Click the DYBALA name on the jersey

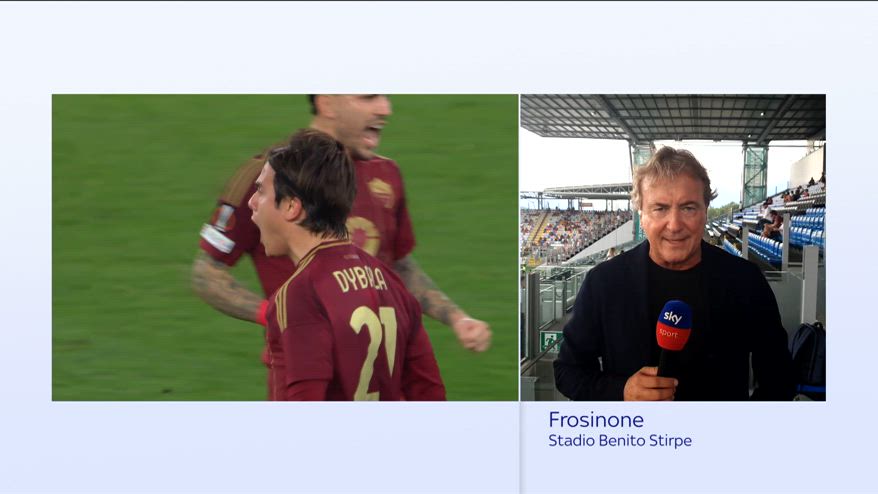tap(360, 277)
